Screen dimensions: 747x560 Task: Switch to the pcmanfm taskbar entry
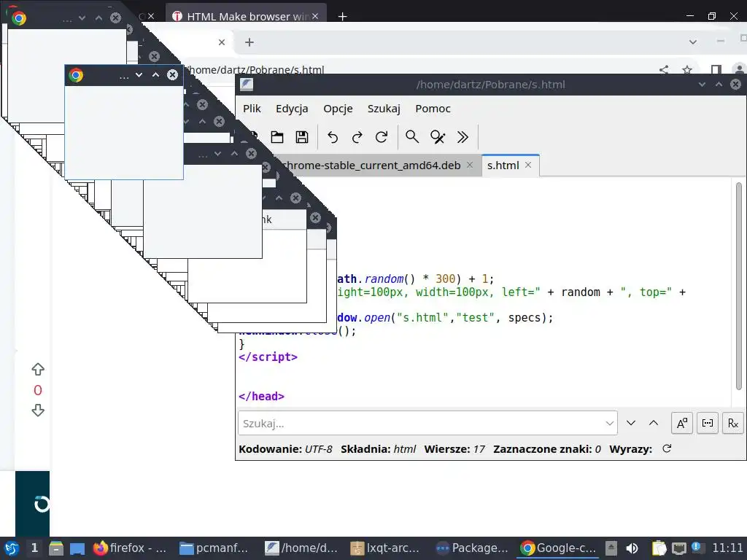click(x=214, y=548)
